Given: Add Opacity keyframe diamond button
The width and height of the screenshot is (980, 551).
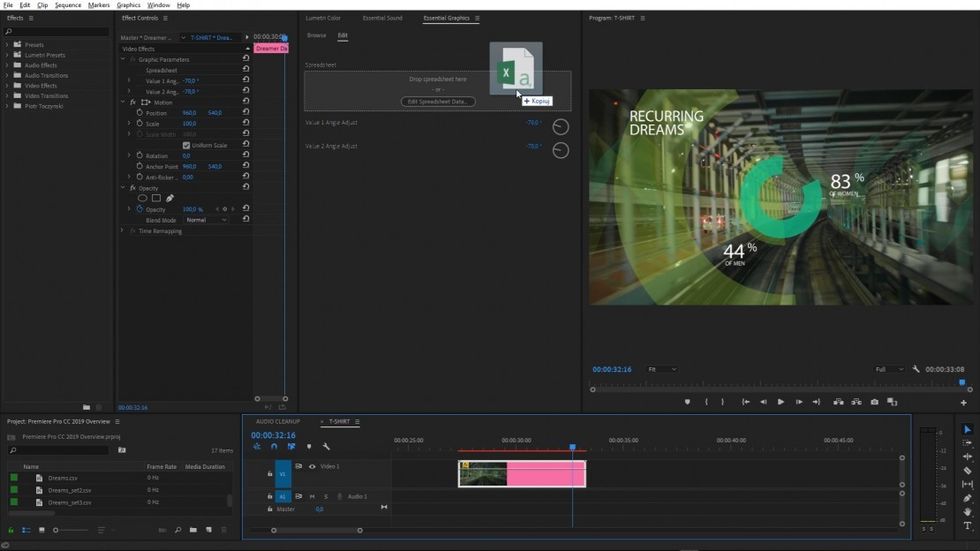Looking at the screenshot, I should click(225, 209).
